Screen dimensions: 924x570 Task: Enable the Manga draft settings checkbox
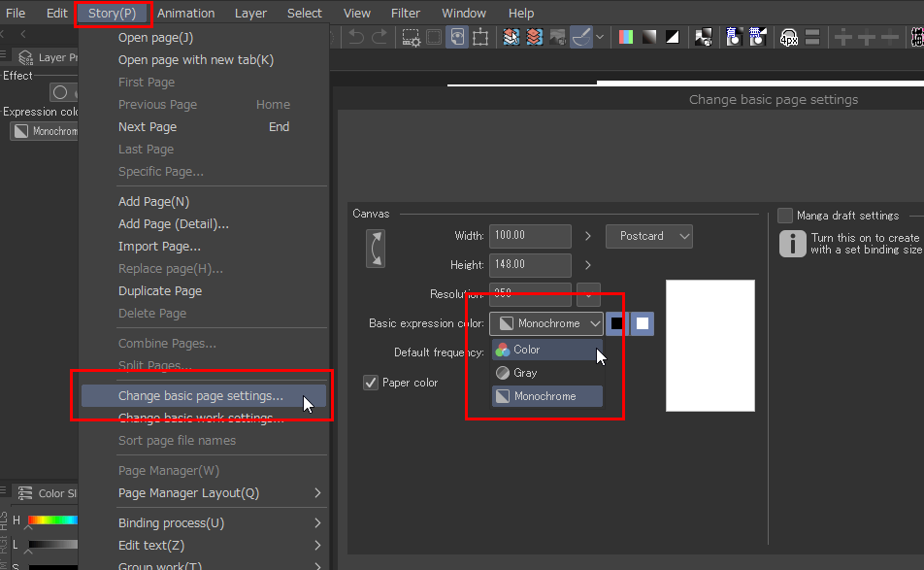(x=785, y=216)
